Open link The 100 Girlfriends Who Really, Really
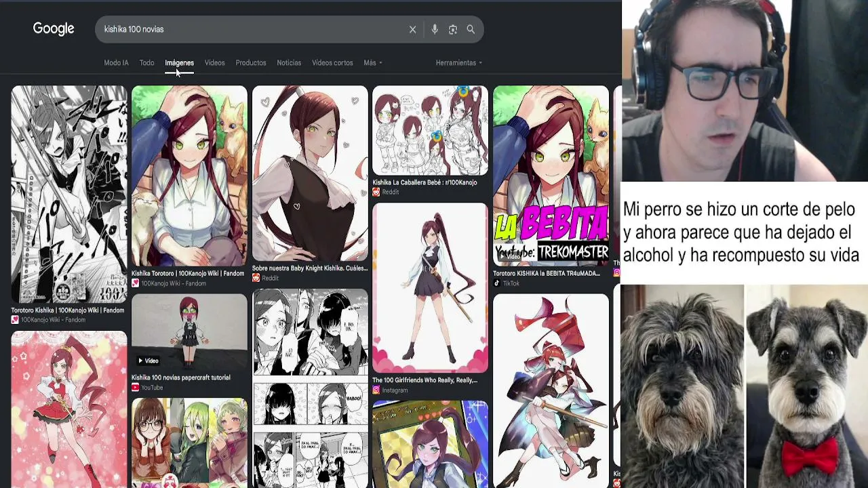This screenshot has height=488, width=868. coord(425,380)
